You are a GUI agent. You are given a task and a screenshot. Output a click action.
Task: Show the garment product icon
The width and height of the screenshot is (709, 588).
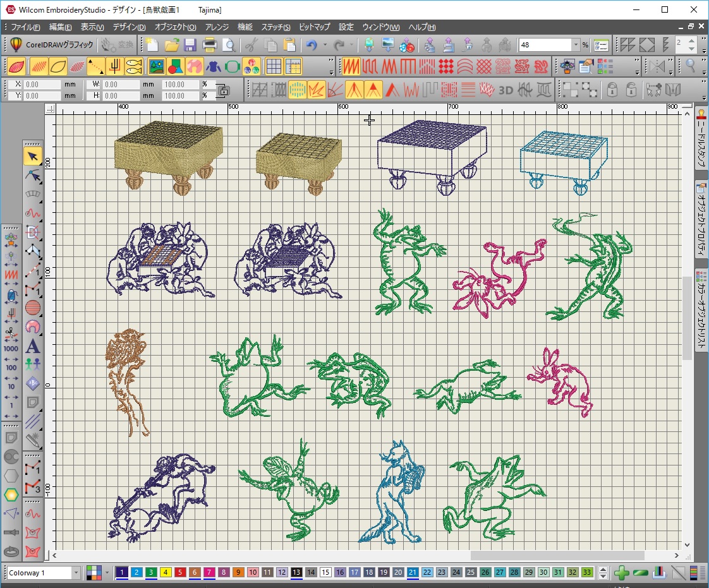[213, 67]
